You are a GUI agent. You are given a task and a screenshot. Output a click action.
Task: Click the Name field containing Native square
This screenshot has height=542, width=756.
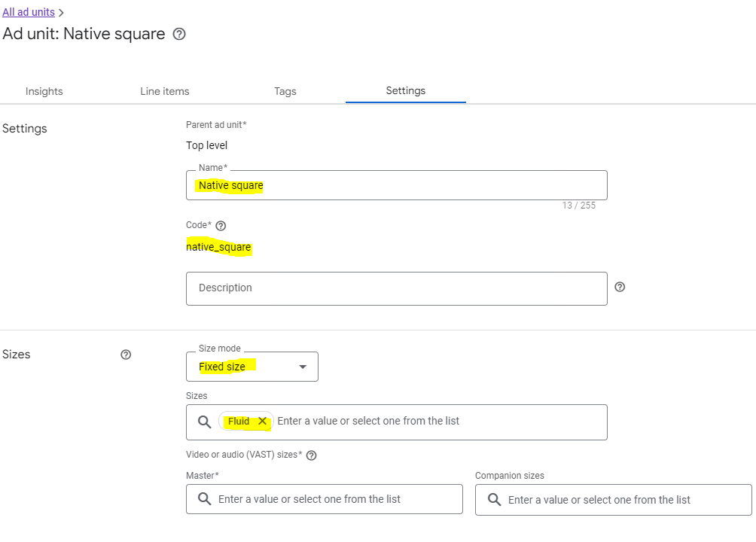click(396, 185)
